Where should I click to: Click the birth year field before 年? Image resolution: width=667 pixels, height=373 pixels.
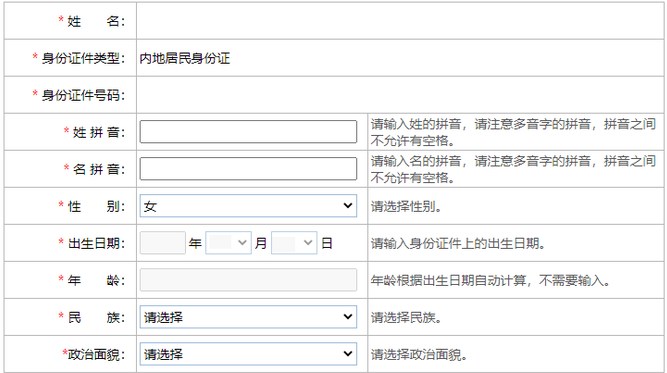click(x=162, y=243)
